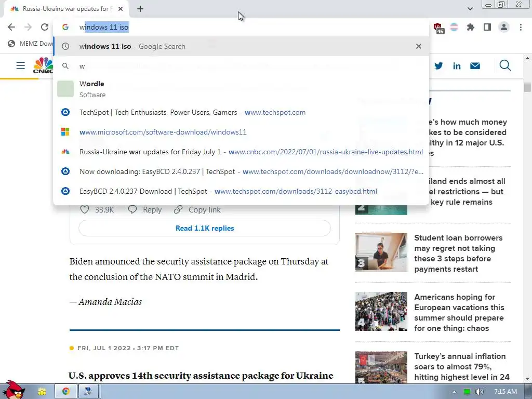Click the striped round extension icon

(454, 27)
